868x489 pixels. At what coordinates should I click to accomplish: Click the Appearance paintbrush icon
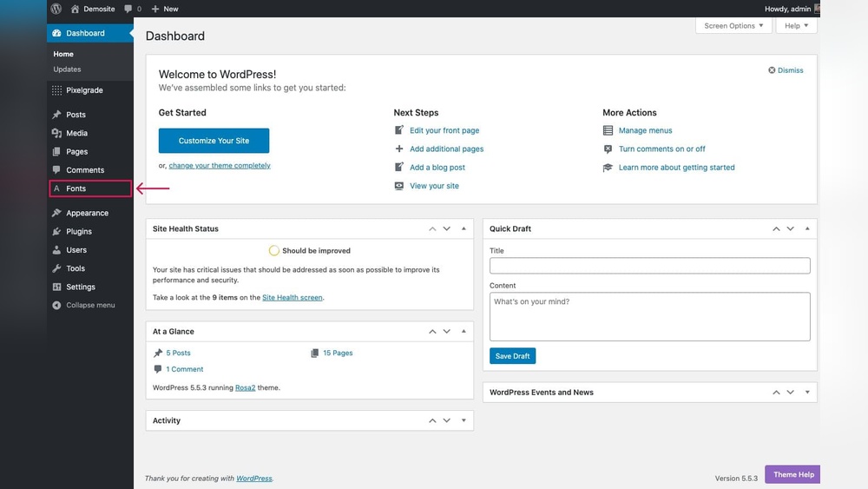pyautogui.click(x=56, y=213)
